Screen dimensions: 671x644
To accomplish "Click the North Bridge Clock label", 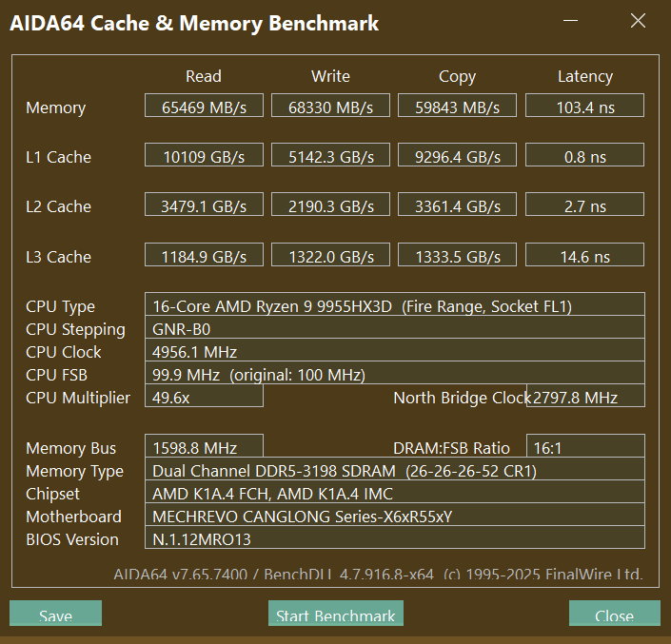I will 463,399.
